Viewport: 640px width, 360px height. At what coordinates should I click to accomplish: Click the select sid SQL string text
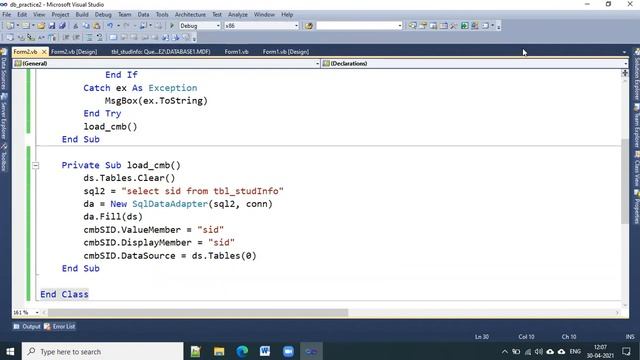coord(202,191)
